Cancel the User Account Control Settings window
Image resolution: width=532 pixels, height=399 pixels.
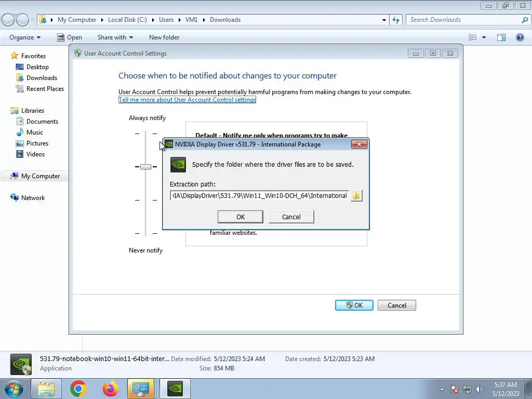[396, 305]
